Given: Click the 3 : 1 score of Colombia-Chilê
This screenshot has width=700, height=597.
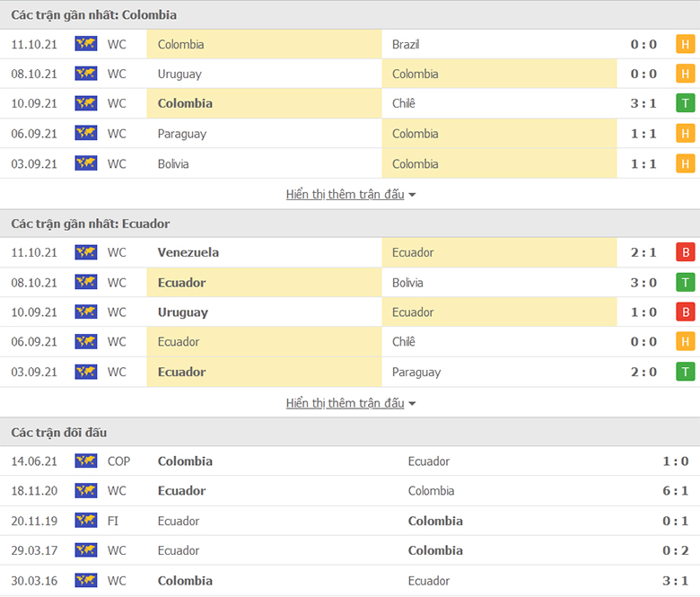Looking at the screenshot, I should (x=643, y=103).
